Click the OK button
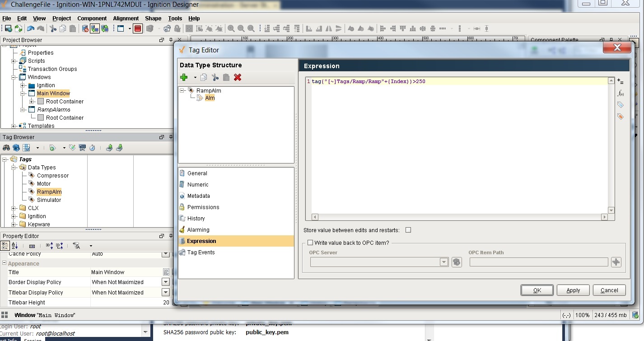This screenshot has height=341, width=644. pyautogui.click(x=537, y=290)
